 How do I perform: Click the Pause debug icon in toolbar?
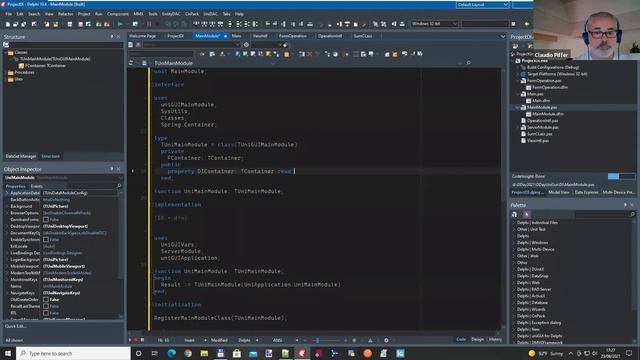click(149, 24)
